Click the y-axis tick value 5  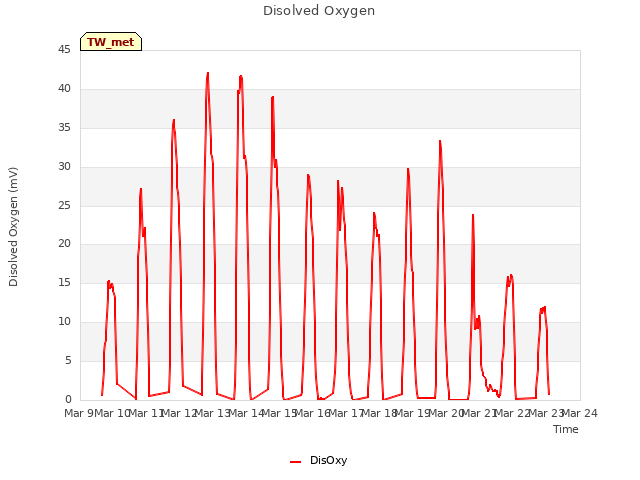(x=68, y=360)
